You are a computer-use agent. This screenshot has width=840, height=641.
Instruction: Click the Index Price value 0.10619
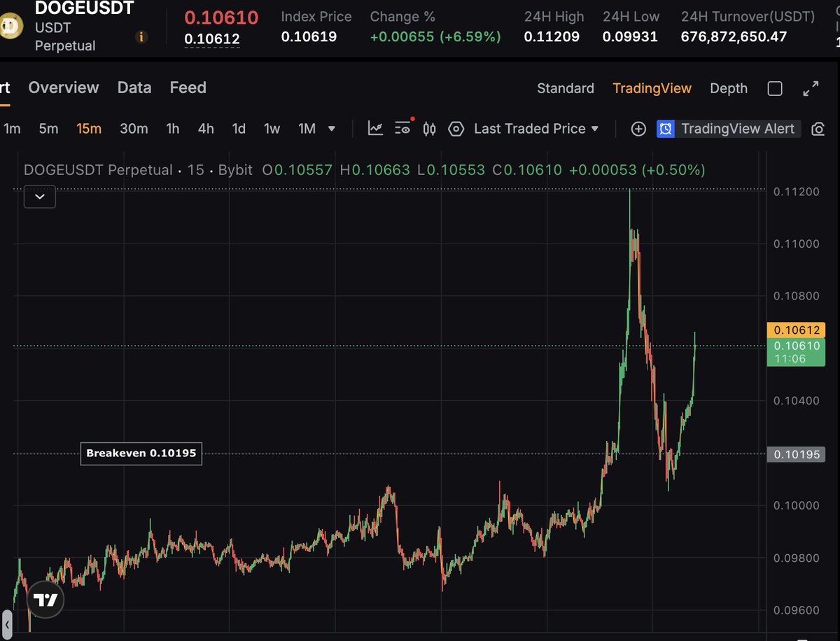coord(309,37)
